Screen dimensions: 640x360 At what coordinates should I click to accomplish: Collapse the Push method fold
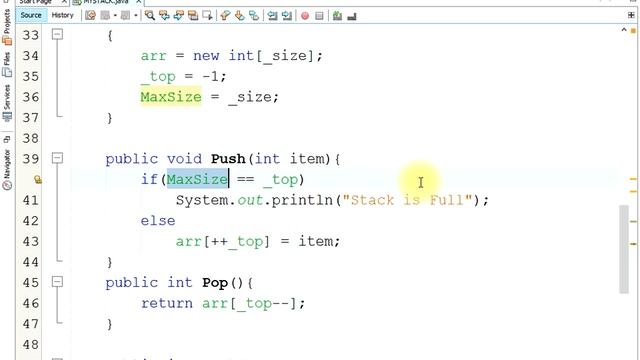point(58,158)
